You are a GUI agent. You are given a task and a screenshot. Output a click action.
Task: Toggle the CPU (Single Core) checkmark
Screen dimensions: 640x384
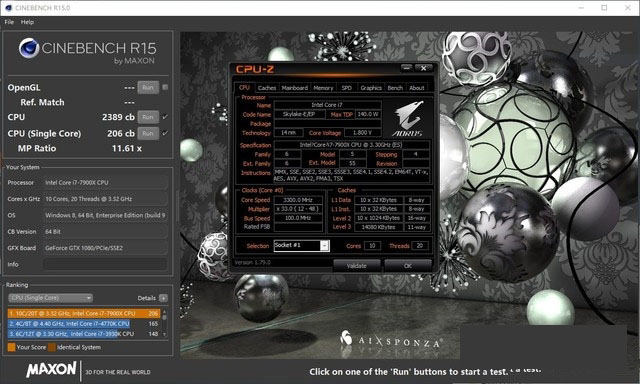click(165, 133)
